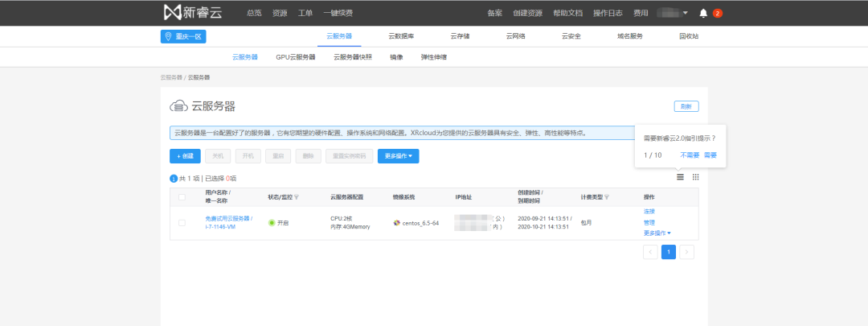The height and width of the screenshot is (326, 868).
Task: Click the blue info circle before 共 1 项
Action: point(174,179)
